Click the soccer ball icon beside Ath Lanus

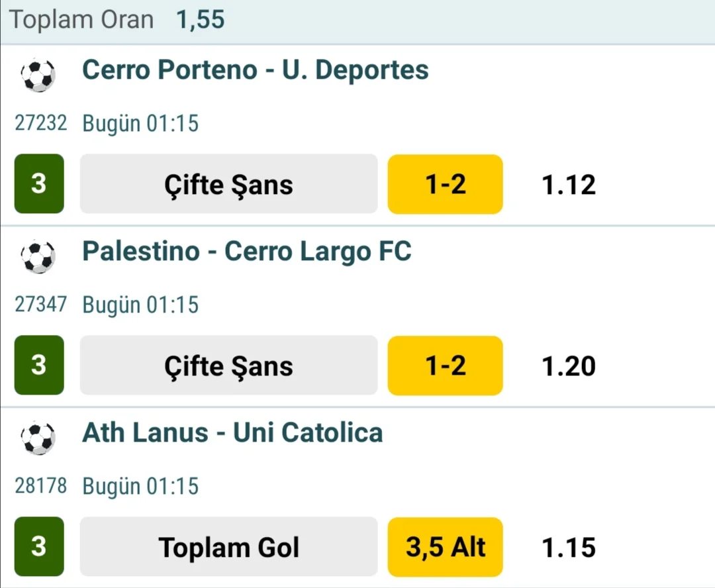(38, 438)
